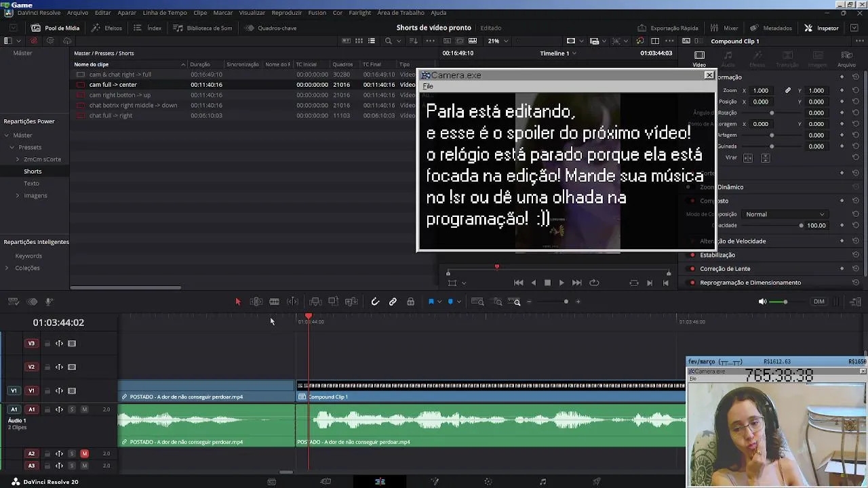Click Opacidade value field 100.00
868x488 pixels.
pyautogui.click(x=816, y=226)
